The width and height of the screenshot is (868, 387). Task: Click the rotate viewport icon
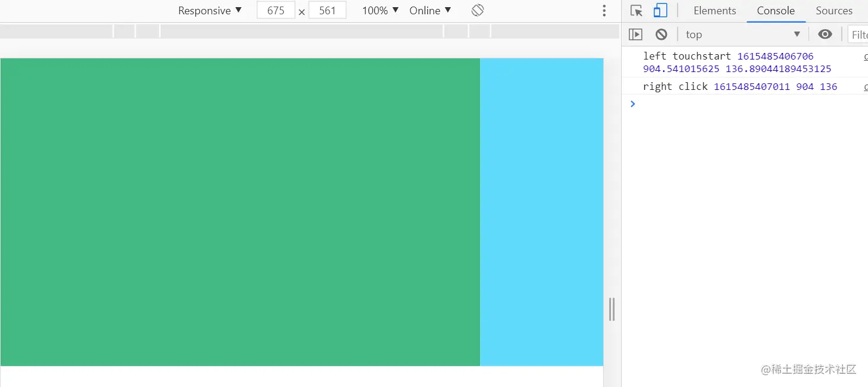coord(478,11)
